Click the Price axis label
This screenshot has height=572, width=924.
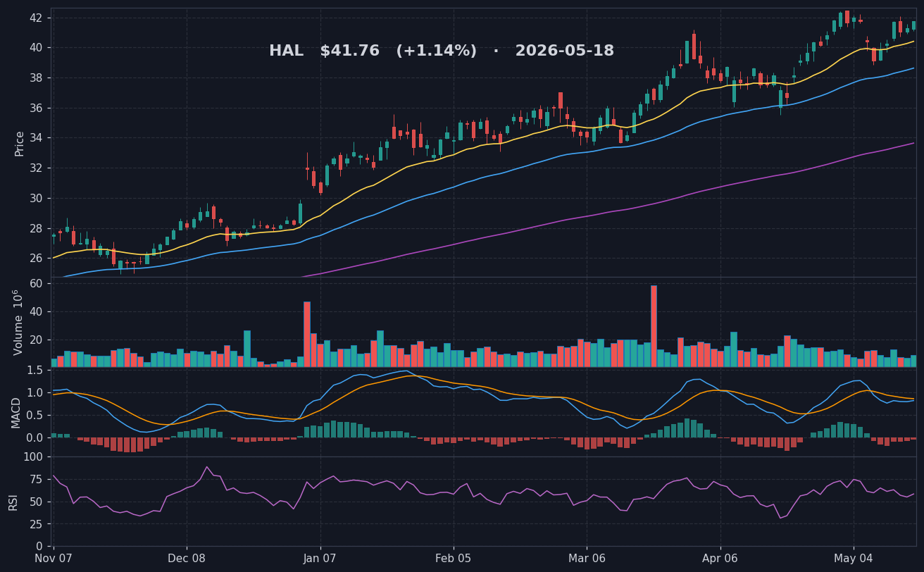point(20,143)
